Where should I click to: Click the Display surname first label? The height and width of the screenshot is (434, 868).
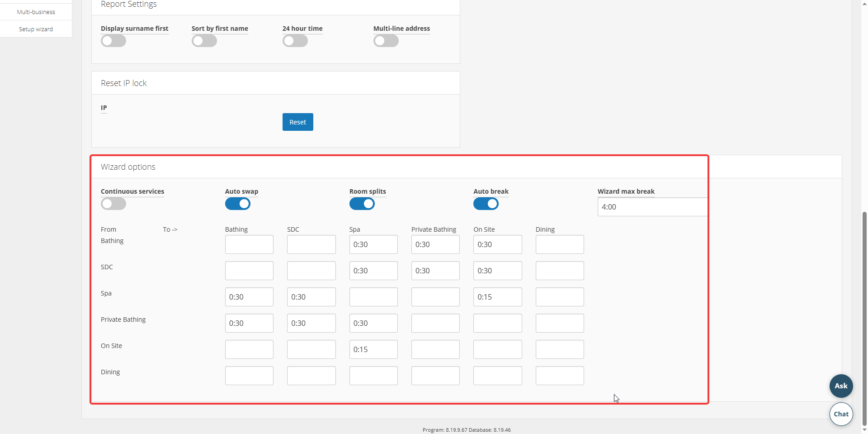click(134, 29)
